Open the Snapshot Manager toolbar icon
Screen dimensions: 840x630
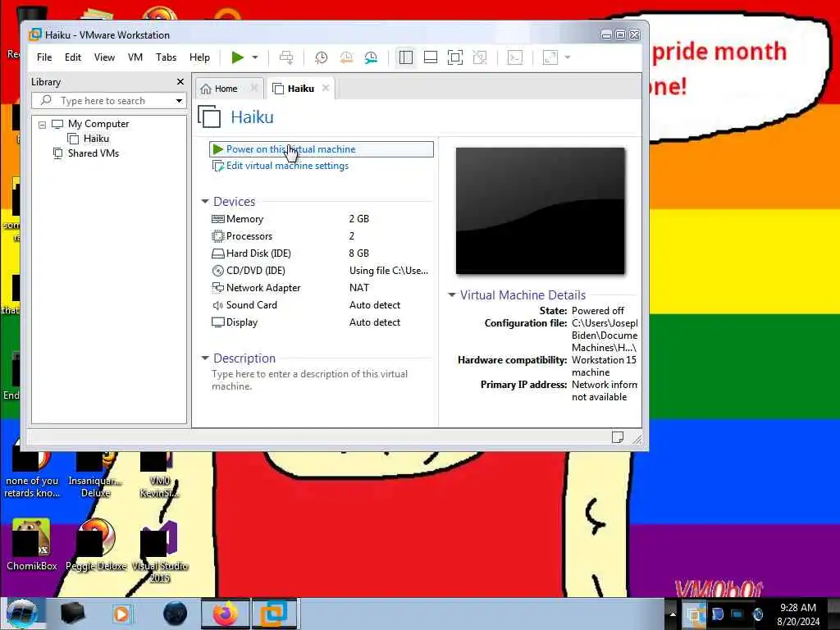[371, 57]
